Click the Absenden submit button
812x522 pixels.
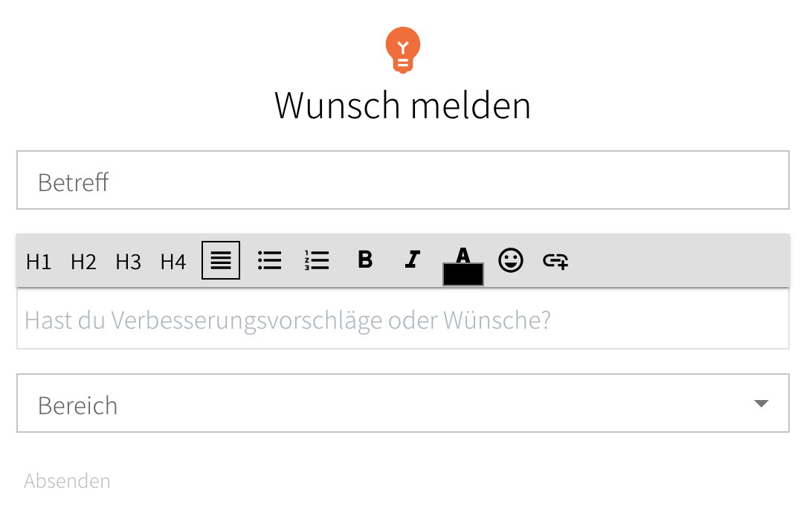67,481
